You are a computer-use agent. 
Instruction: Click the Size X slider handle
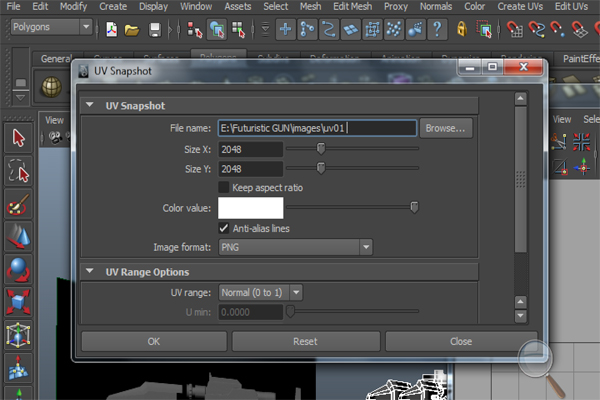[x=321, y=149]
